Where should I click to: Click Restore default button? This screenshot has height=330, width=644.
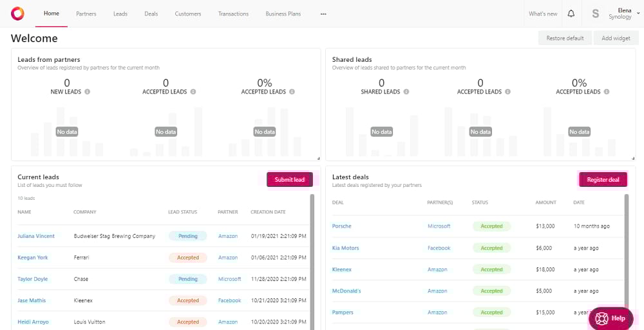tap(565, 38)
